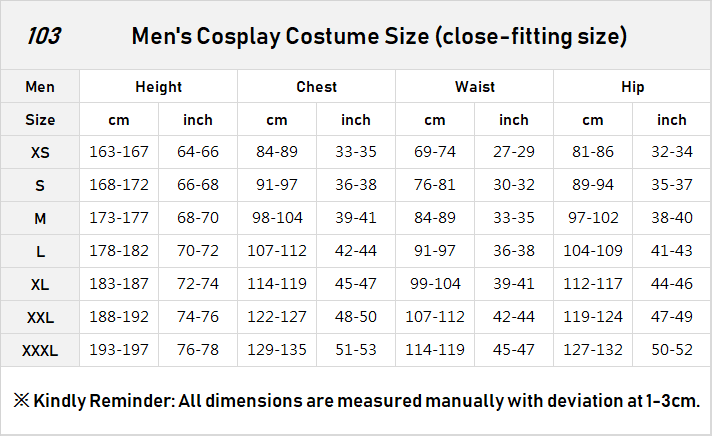Click the "Men's Cosplay Costume Size" title
712x436 pixels.
[x=379, y=37]
